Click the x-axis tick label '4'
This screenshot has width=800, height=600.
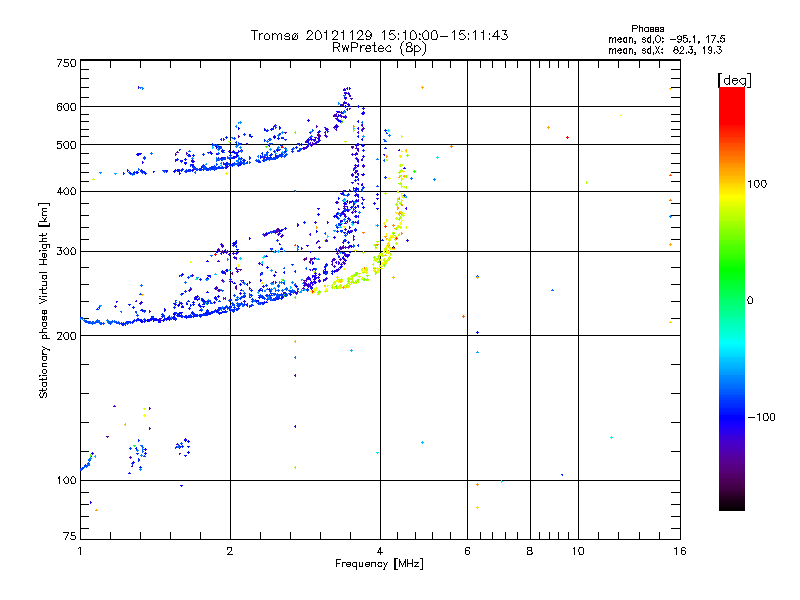click(x=380, y=551)
